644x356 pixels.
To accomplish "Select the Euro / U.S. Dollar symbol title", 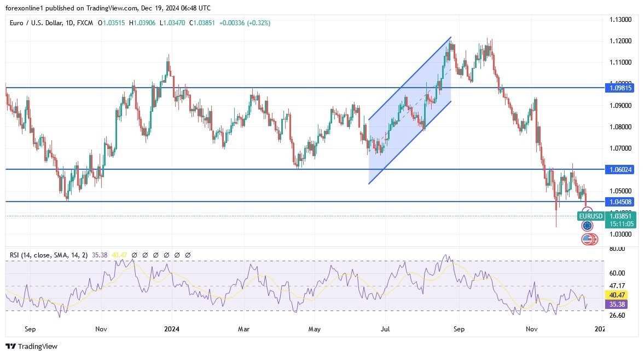I will click(x=33, y=24).
